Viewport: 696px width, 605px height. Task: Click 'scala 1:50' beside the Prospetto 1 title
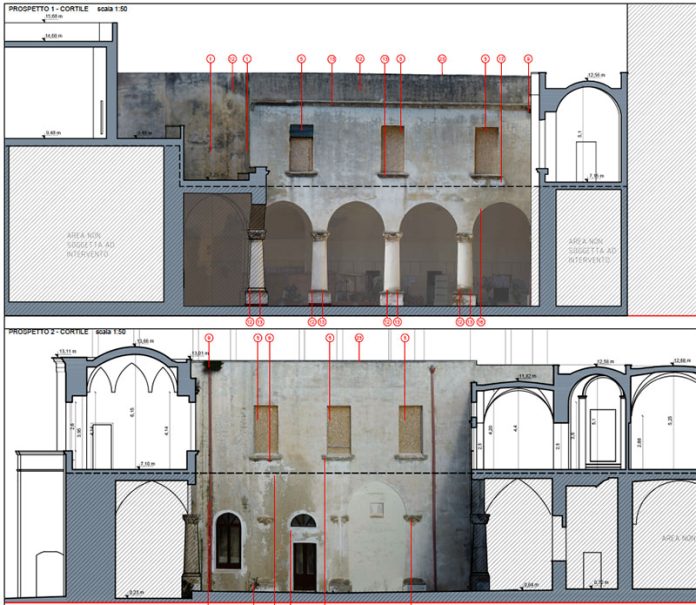(x=112, y=8)
